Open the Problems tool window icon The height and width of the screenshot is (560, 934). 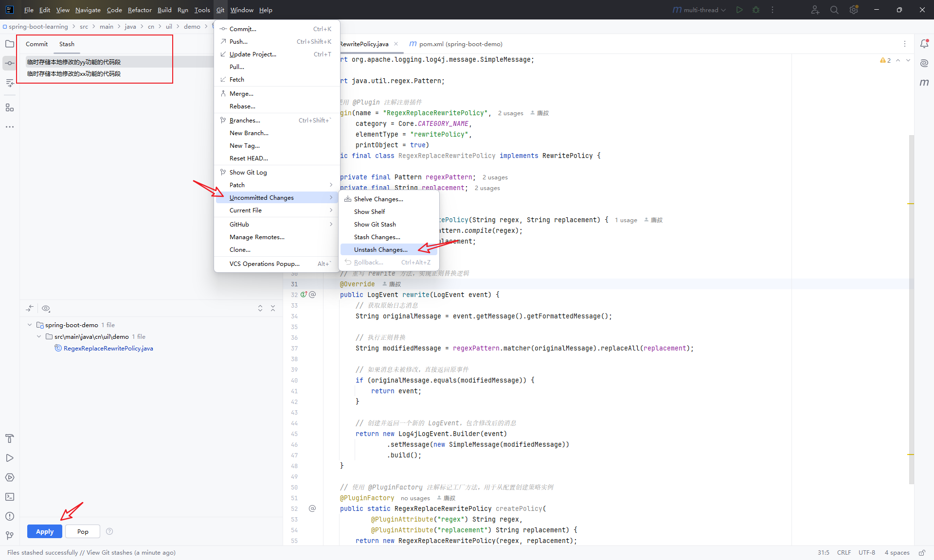click(10, 516)
